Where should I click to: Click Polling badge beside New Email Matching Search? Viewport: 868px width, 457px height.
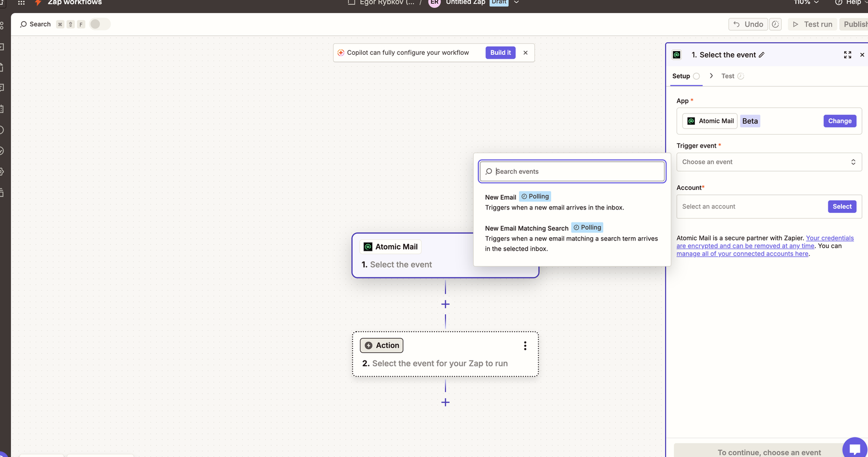point(587,227)
